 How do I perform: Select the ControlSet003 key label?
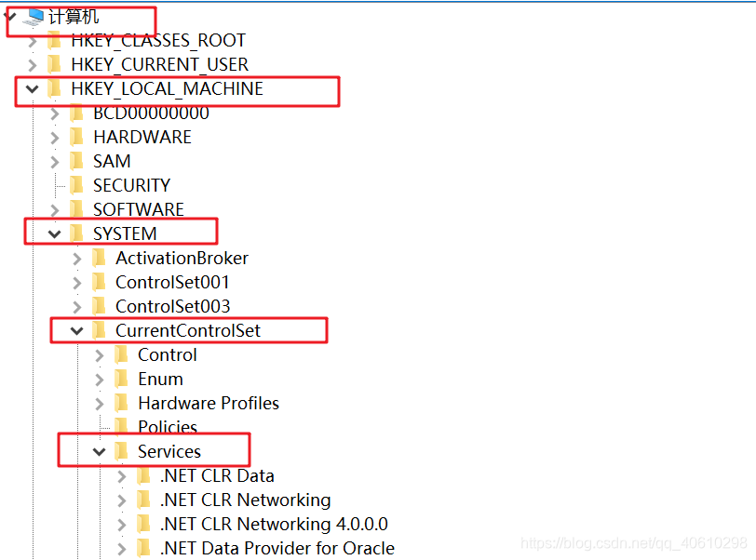pyautogui.click(x=172, y=306)
